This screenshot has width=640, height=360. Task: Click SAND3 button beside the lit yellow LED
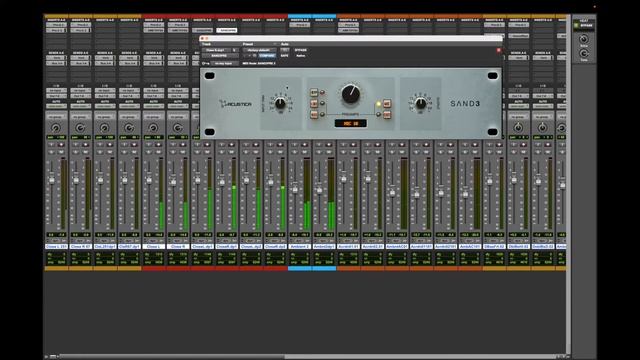coord(387,104)
